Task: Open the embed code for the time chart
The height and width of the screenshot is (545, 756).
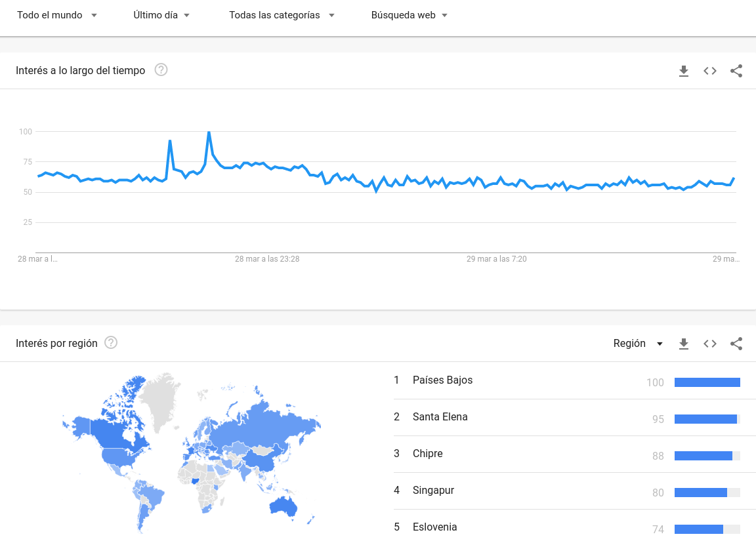Action: pyautogui.click(x=709, y=71)
